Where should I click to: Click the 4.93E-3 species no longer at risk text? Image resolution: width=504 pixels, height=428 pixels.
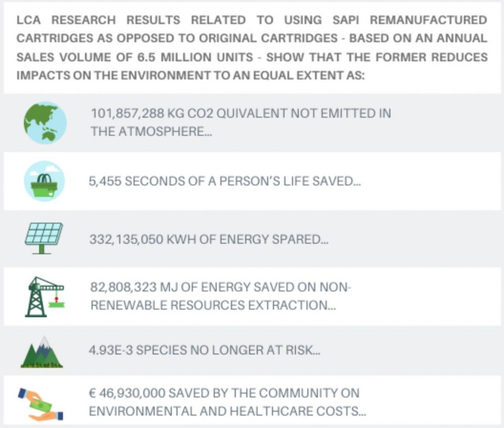204,350
